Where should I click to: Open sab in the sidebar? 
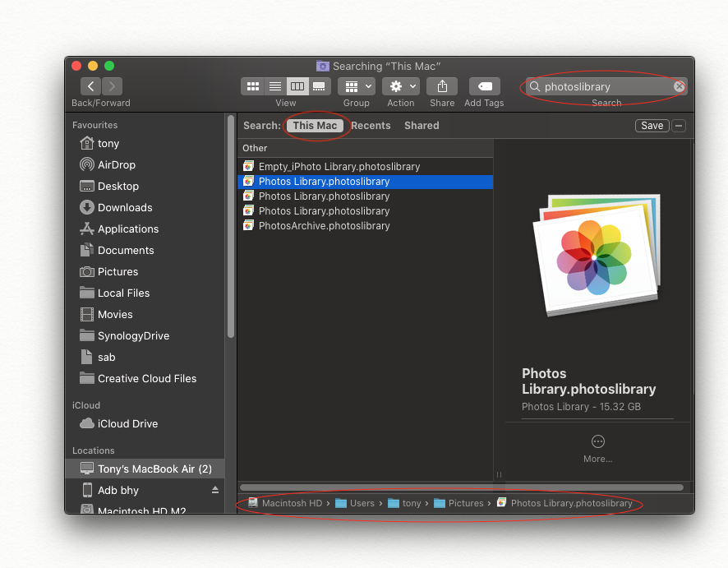[145, 357]
